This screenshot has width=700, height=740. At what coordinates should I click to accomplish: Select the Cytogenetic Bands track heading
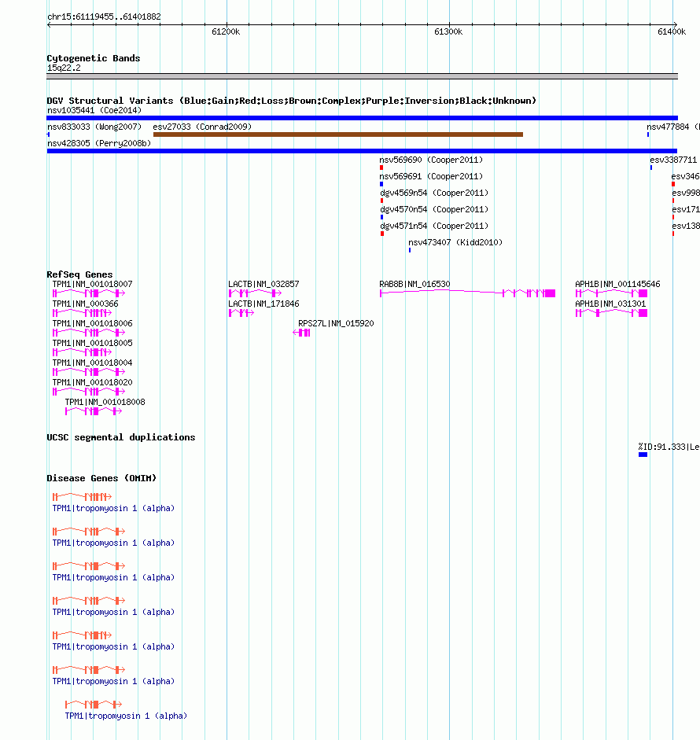(x=94, y=58)
